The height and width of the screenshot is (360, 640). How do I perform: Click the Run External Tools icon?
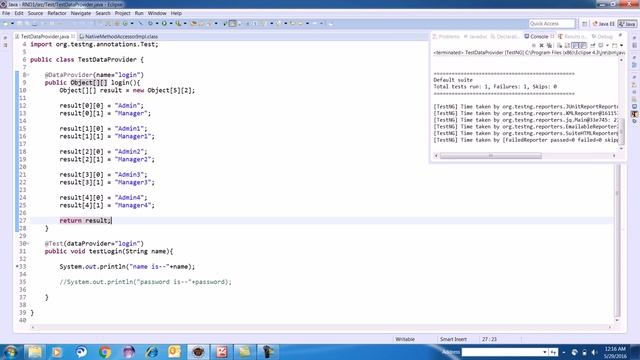click(x=178, y=24)
